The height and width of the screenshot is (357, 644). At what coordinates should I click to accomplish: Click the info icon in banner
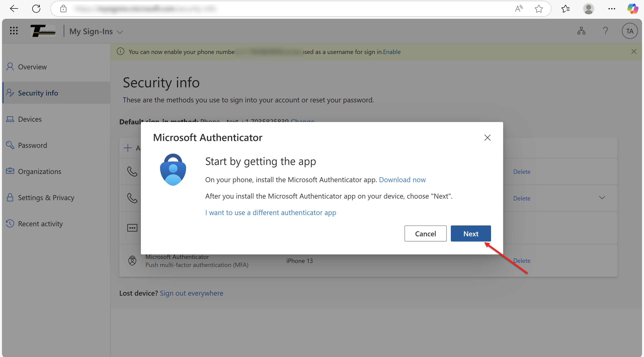pyautogui.click(x=121, y=51)
